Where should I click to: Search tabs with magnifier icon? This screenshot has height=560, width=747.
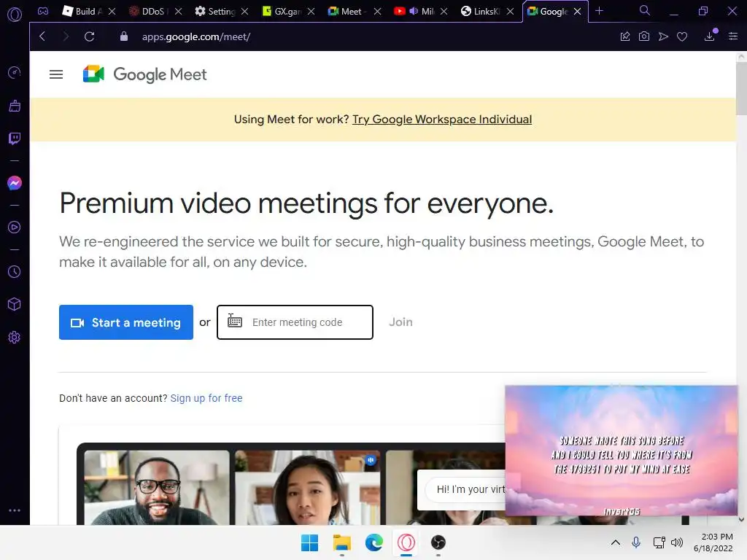645,10
